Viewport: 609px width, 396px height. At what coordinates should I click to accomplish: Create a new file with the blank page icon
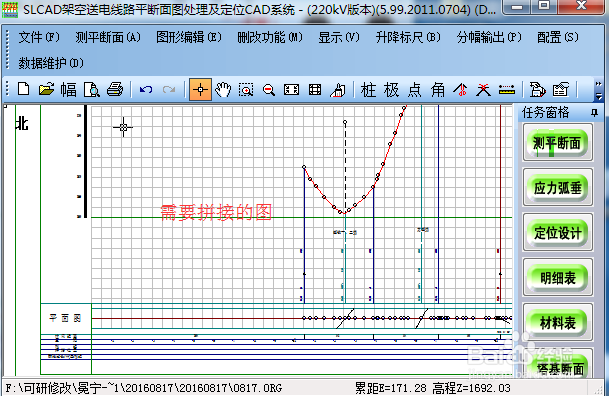(24, 90)
